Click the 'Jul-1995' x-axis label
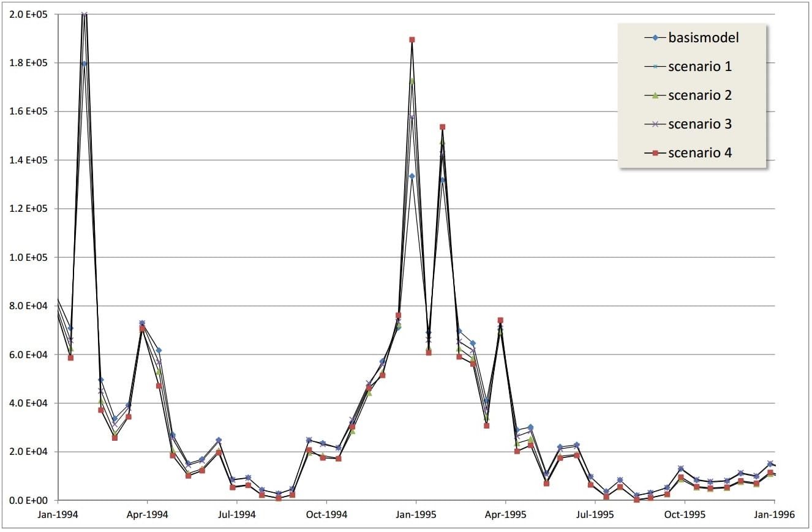Image resolution: width=812 pixels, height=532 pixels. pyautogui.click(x=594, y=515)
